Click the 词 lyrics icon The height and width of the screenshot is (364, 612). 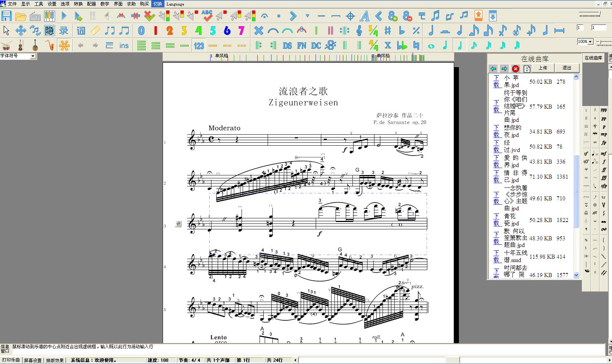coord(81,30)
